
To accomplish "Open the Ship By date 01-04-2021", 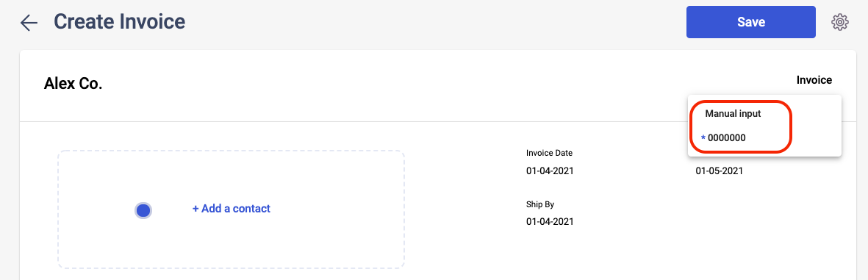I will [x=550, y=222].
